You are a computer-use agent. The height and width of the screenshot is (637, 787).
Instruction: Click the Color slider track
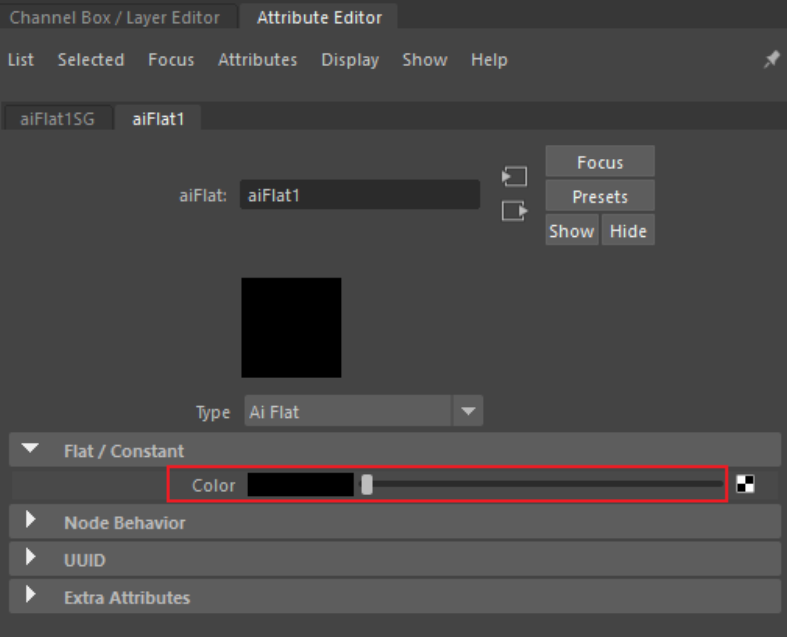pyautogui.click(x=543, y=484)
